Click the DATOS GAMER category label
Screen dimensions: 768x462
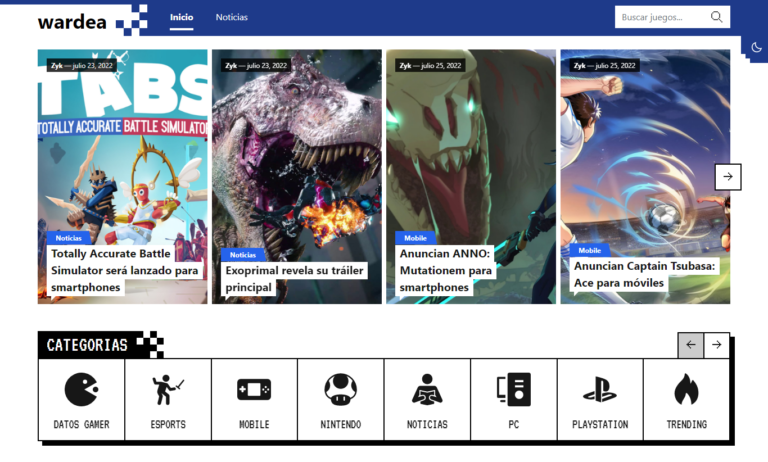[x=81, y=424]
